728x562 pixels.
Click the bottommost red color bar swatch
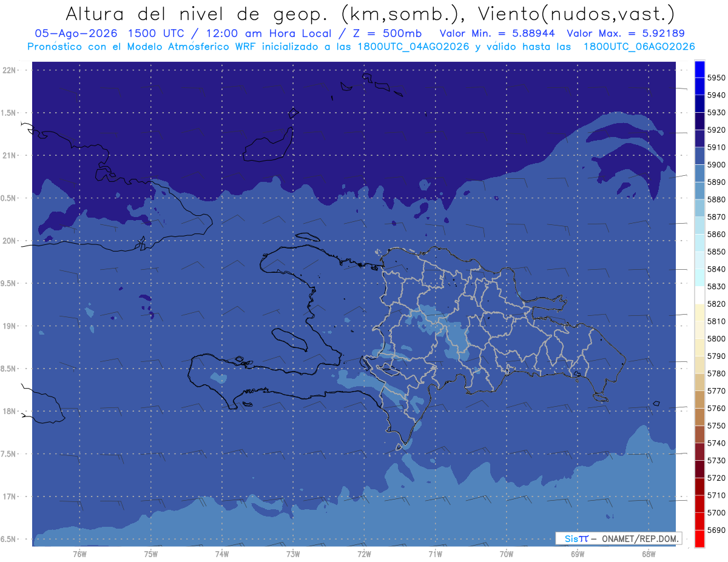click(699, 538)
